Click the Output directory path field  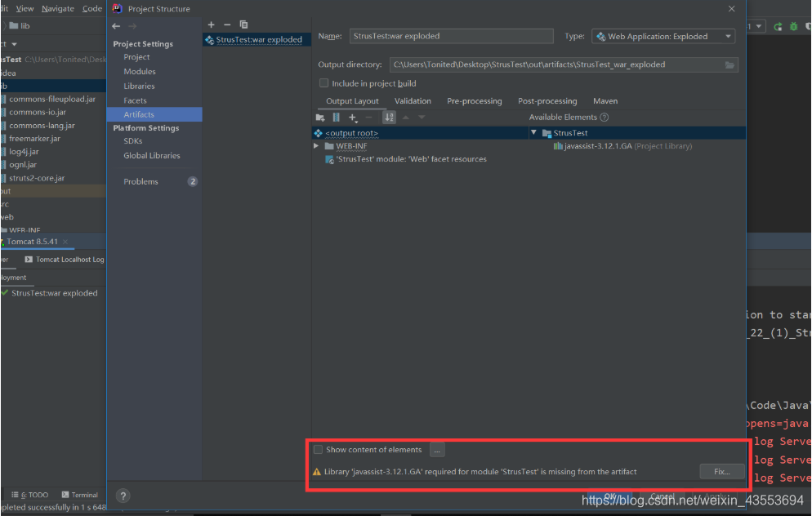pyautogui.click(x=564, y=64)
